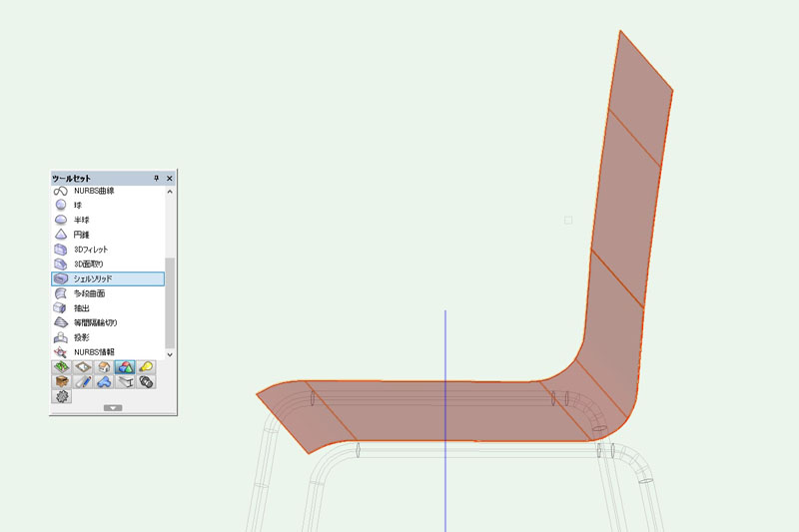This screenshot has width=799, height=532.
Task: Select the 抽出 extract tool
Action: 108,308
